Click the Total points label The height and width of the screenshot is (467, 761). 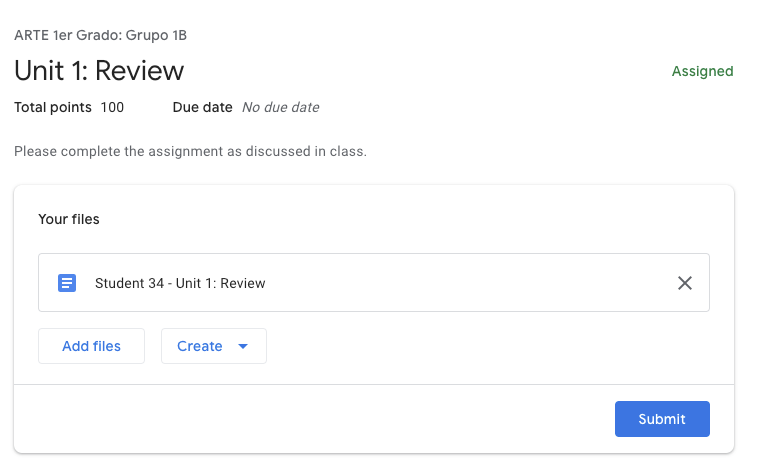click(53, 107)
